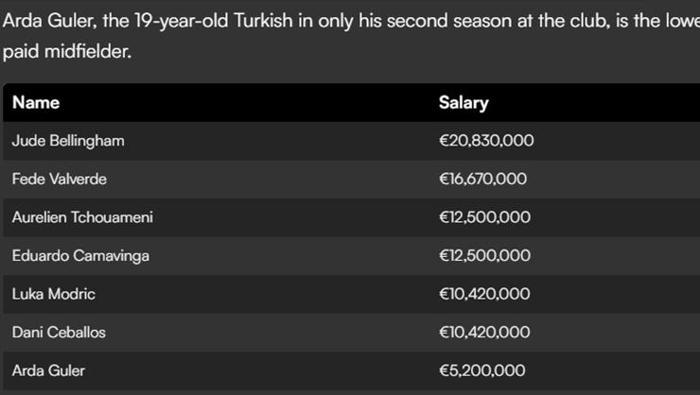The width and height of the screenshot is (700, 395).
Task: Select Luka Modric's €10,420,000 salary cell
Action: (484, 294)
